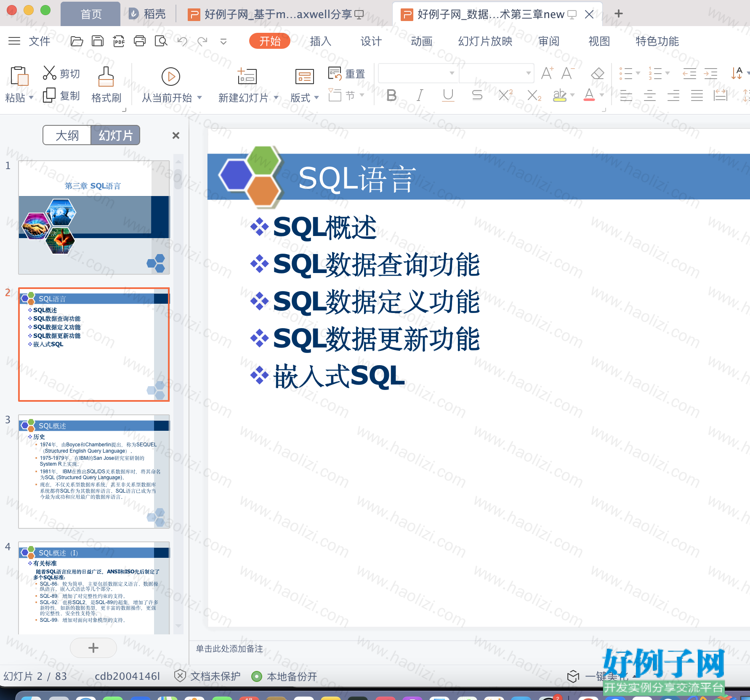Image resolution: width=750 pixels, height=700 pixels.
Task: Open the 幻灯片放映 ribbon tab
Action: [485, 41]
